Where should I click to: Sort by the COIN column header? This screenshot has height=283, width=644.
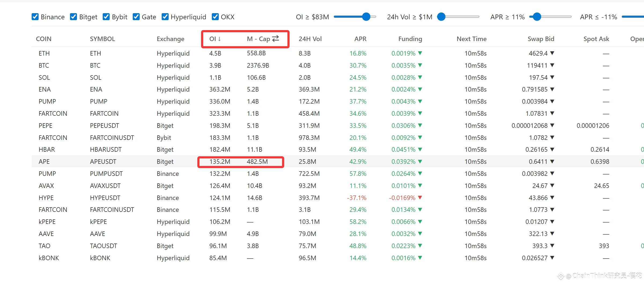click(x=43, y=39)
